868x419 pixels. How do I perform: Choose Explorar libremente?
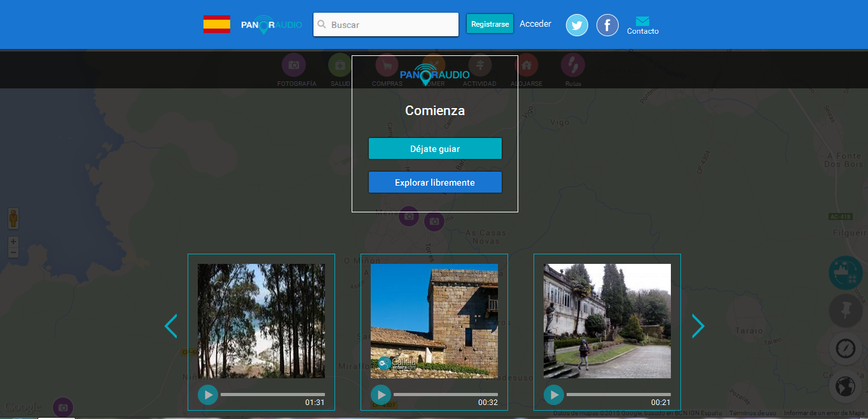[435, 182]
